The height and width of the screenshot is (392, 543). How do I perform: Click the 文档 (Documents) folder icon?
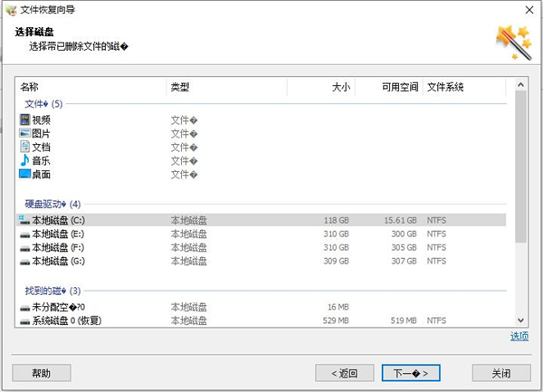pos(24,147)
